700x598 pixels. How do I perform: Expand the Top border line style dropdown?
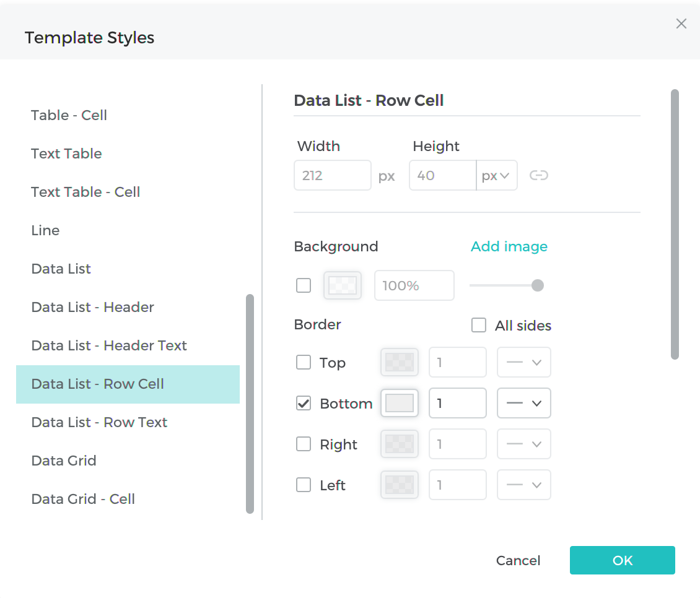tap(524, 363)
